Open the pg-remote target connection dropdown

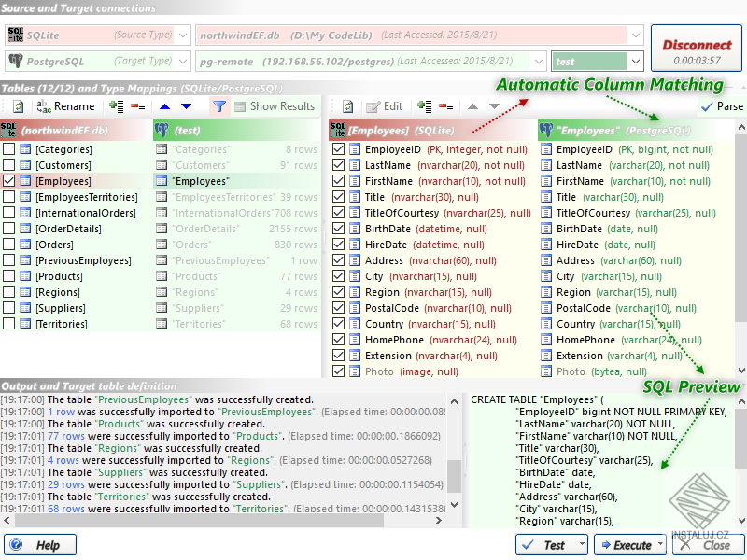point(539,62)
